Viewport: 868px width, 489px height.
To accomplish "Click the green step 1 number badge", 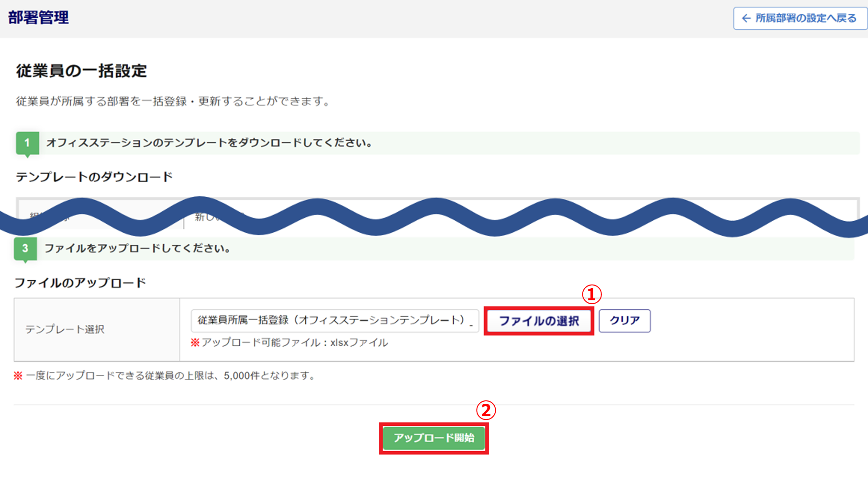I will pyautogui.click(x=27, y=143).
